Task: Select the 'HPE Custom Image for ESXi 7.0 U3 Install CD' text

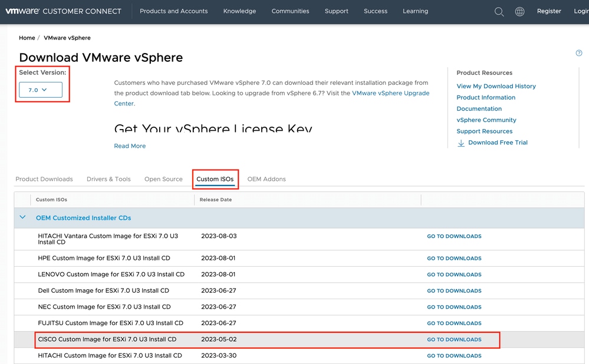Action: pyautogui.click(x=104, y=258)
